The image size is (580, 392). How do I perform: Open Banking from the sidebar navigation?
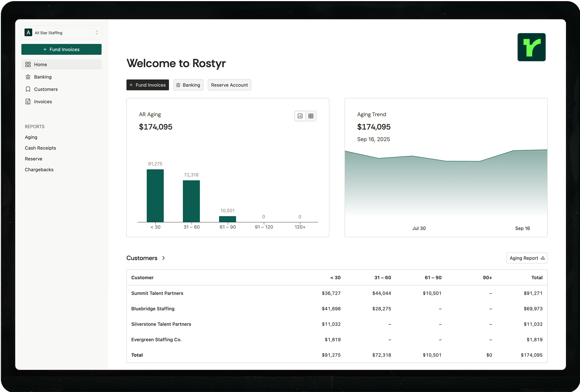click(43, 76)
